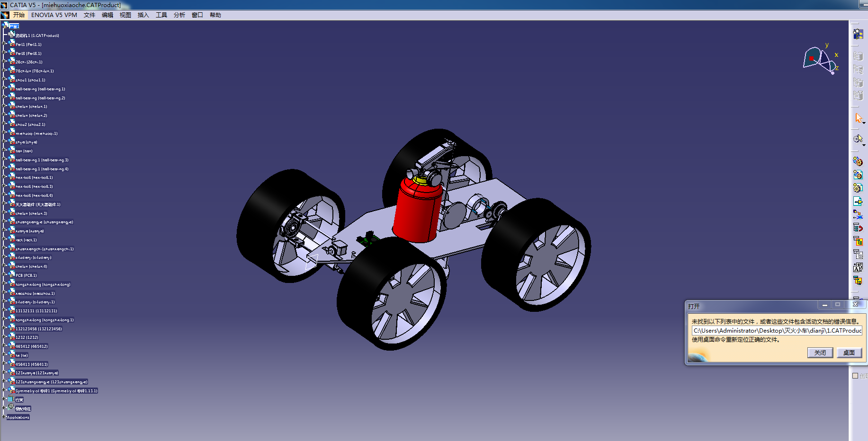
Task: Click the product icon beside zhou2 node
Action: point(11,123)
